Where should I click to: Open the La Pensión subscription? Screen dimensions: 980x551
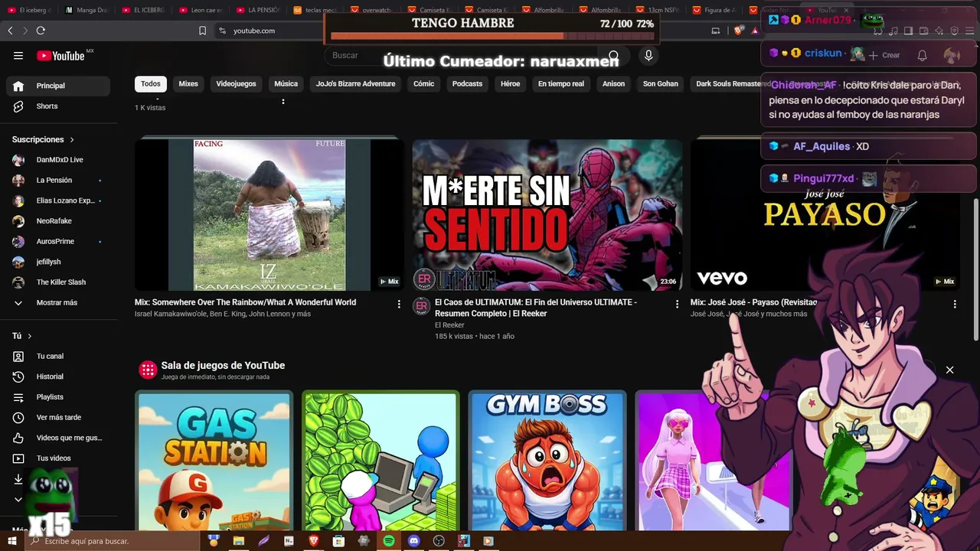[x=58, y=180]
